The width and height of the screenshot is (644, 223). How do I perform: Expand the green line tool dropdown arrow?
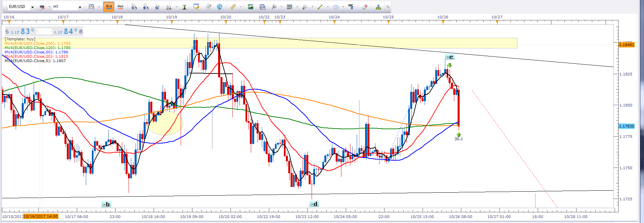[327, 7]
